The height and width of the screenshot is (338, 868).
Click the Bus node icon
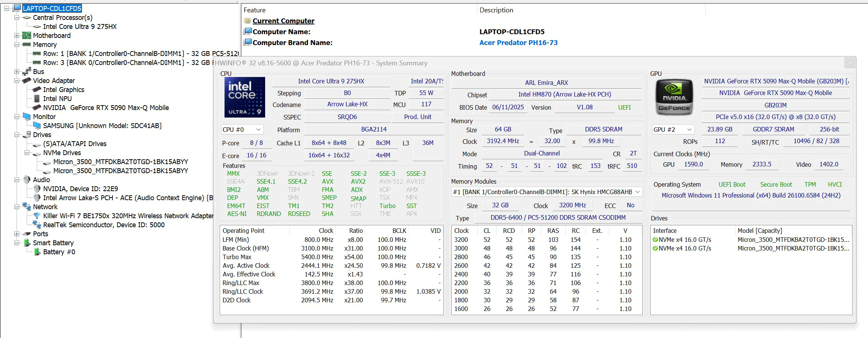click(x=27, y=71)
